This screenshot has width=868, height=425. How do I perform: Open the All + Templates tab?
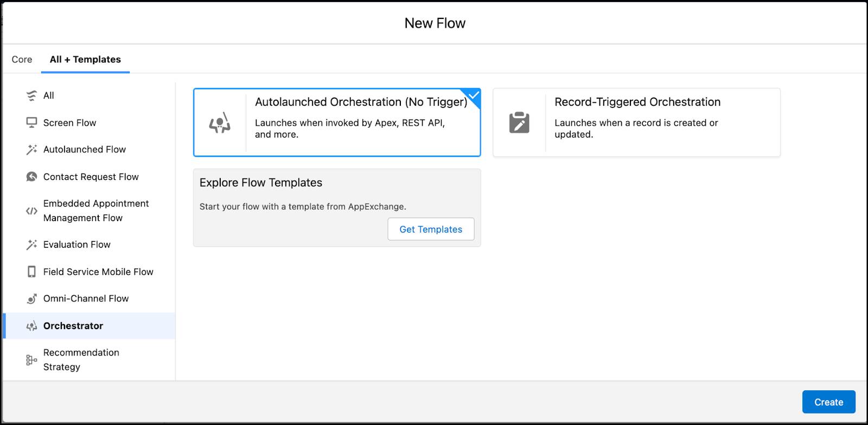click(x=85, y=59)
